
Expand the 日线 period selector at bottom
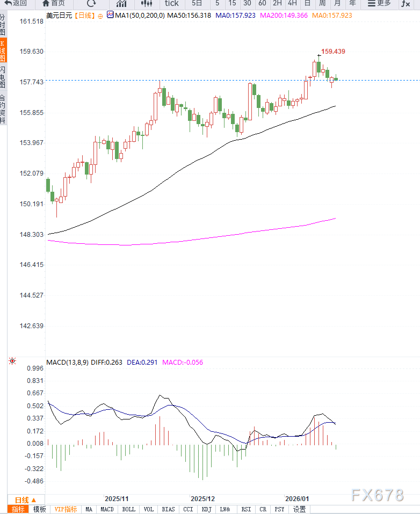point(25,499)
